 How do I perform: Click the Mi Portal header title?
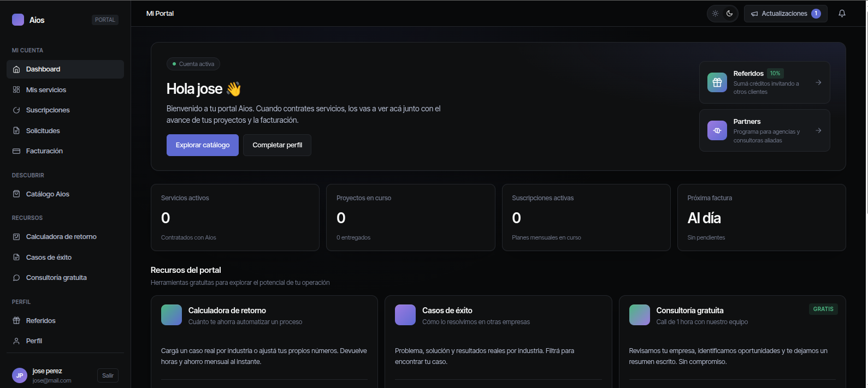click(x=160, y=14)
